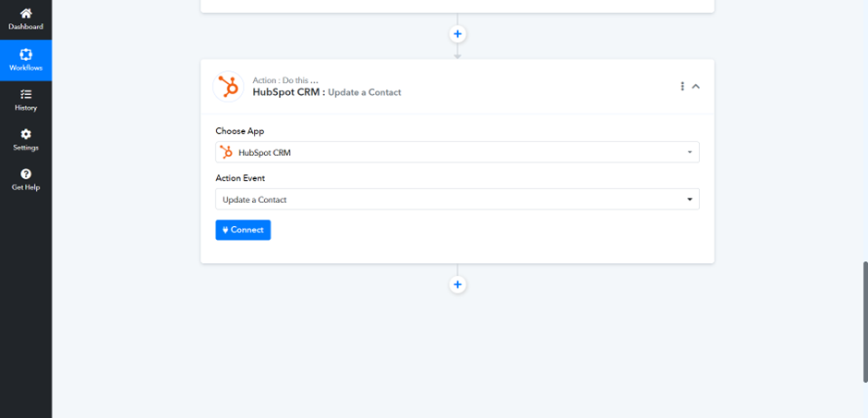Go to Workflows in the sidebar

pyautogui.click(x=26, y=60)
